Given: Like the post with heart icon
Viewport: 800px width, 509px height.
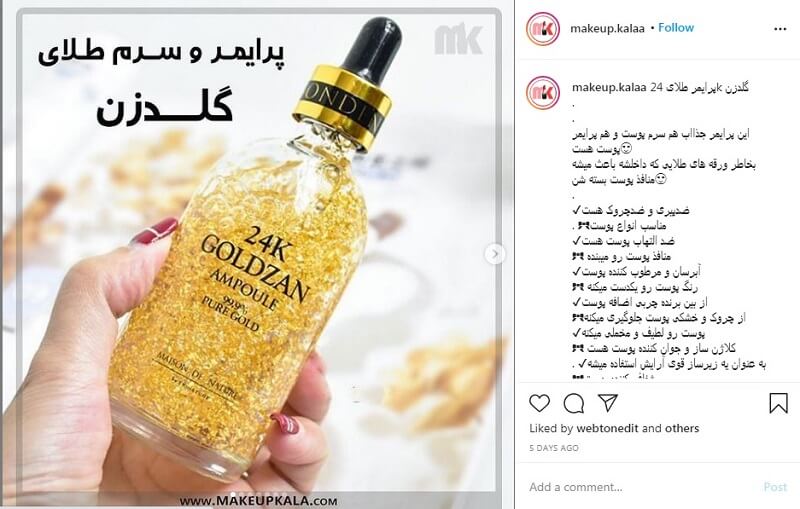Looking at the screenshot, I should pos(539,403).
